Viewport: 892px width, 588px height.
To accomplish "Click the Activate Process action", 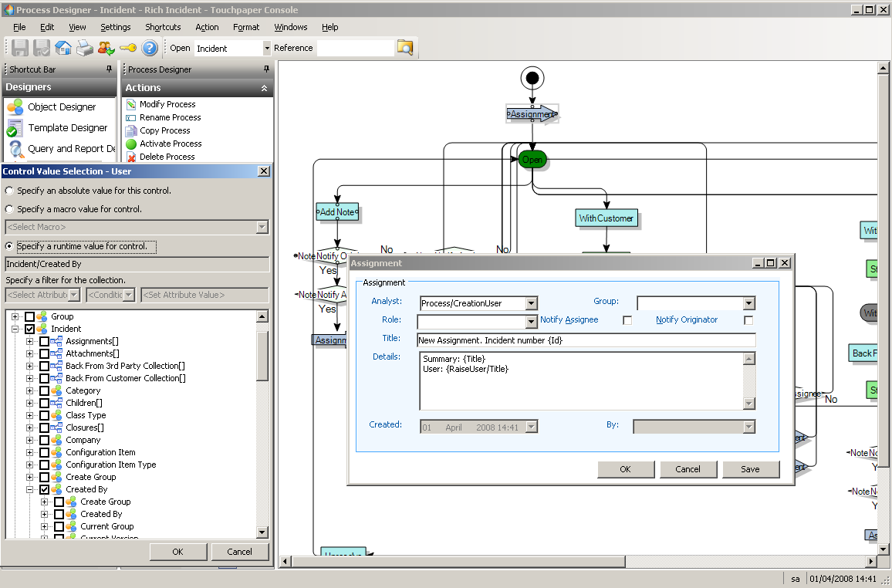I will [171, 144].
